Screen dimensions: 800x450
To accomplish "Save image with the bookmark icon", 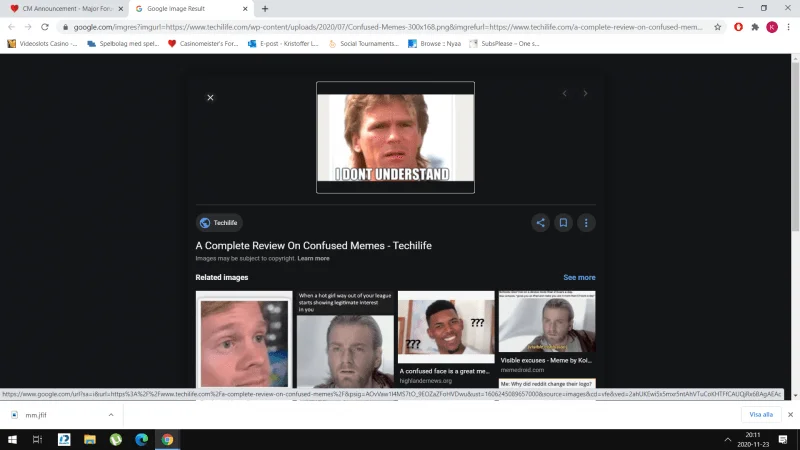I will click(x=563, y=222).
